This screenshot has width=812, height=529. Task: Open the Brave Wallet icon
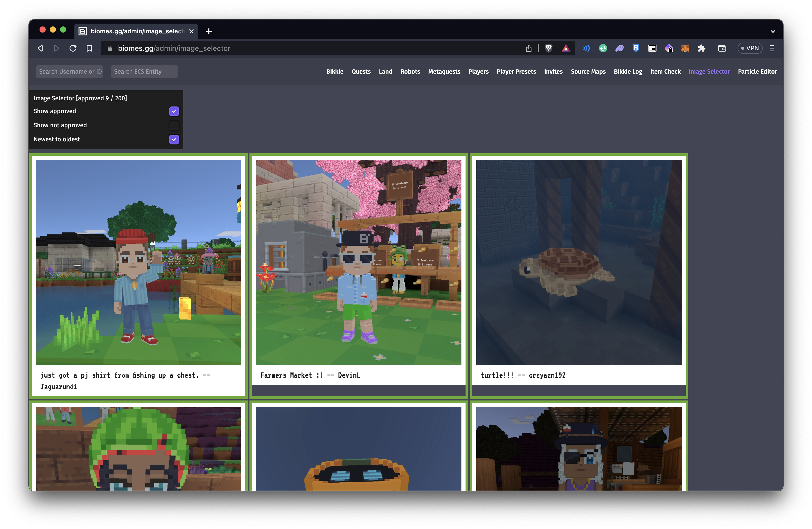[x=722, y=48]
